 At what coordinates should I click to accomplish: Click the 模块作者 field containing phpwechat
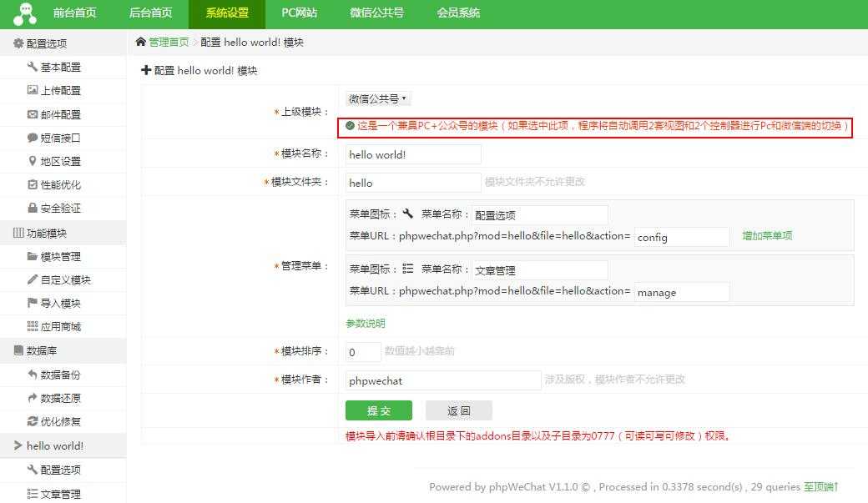click(443, 380)
